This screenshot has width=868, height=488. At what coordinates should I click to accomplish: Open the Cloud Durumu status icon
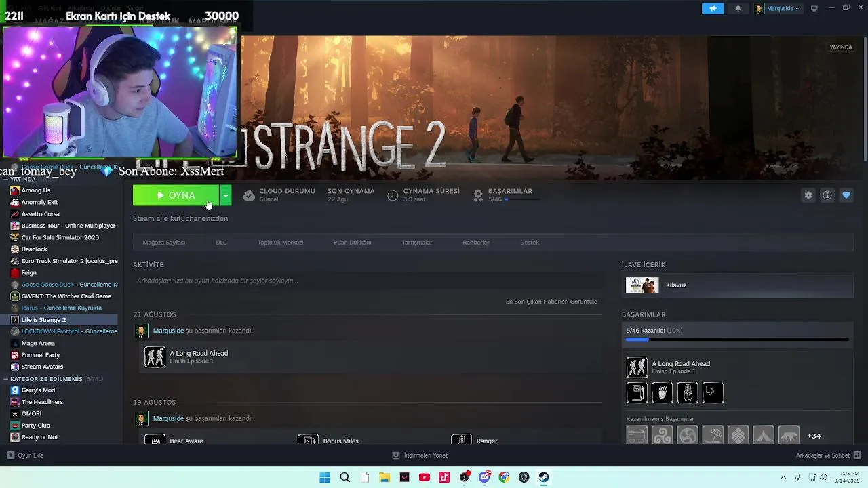click(x=249, y=195)
